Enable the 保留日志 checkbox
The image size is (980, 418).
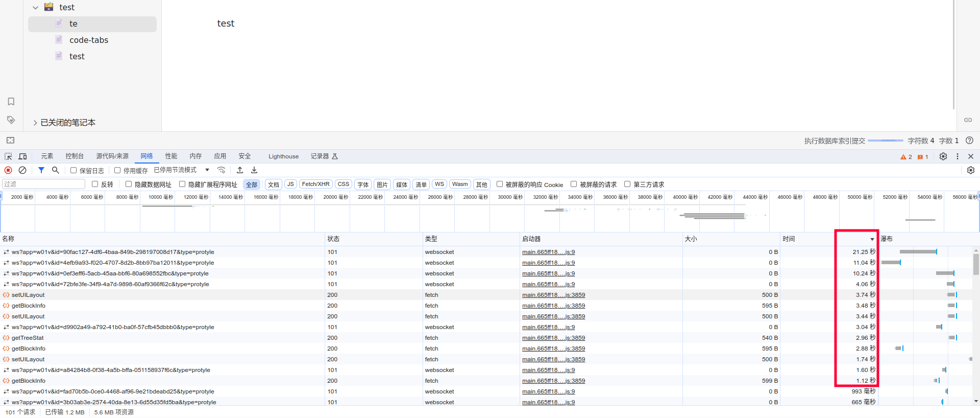pos(73,171)
